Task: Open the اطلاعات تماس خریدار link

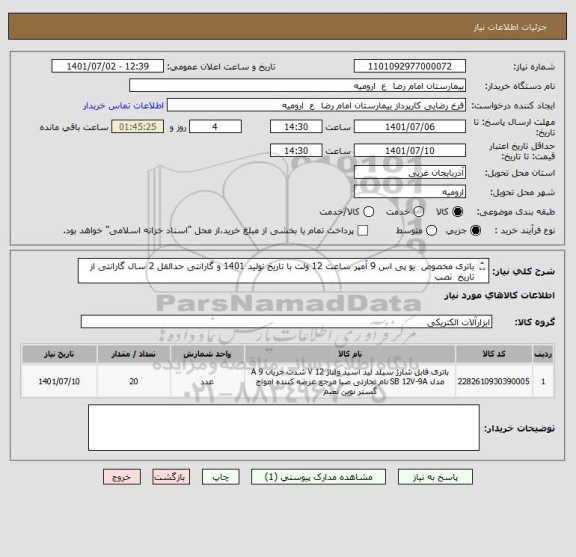Action: [123, 106]
